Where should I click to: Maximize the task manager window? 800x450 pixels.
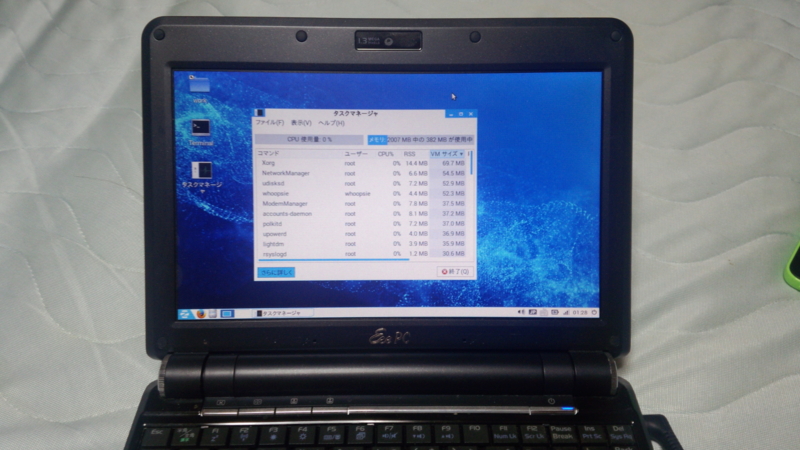point(461,114)
